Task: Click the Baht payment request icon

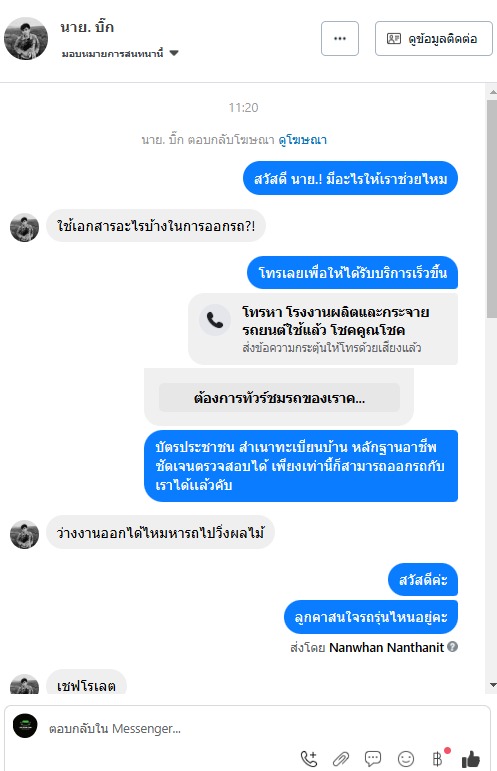Action: pyautogui.click(x=438, y=759)
